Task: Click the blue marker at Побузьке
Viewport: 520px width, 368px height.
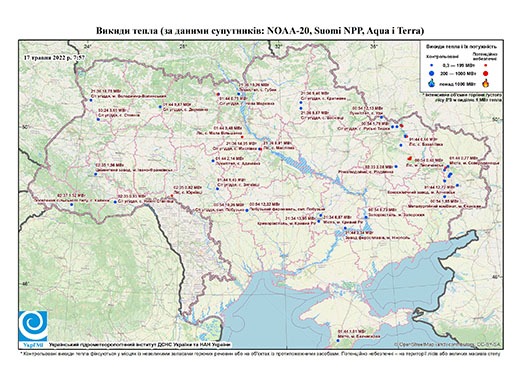Action: 247,210
